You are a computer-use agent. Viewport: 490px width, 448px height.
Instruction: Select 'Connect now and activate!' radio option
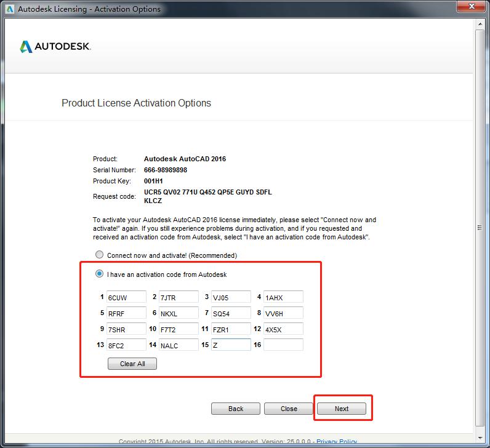(x=99, y=255)
